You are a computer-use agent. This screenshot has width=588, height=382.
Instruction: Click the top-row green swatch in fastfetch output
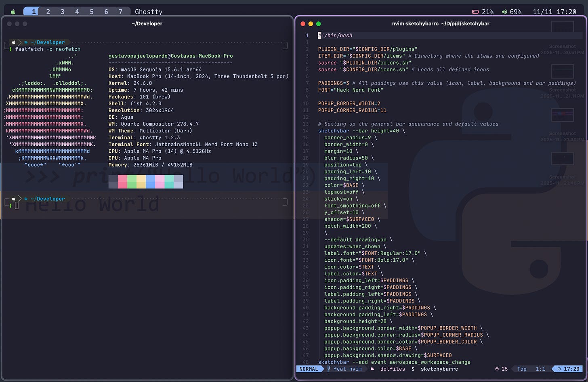click(x=132, y=178)
